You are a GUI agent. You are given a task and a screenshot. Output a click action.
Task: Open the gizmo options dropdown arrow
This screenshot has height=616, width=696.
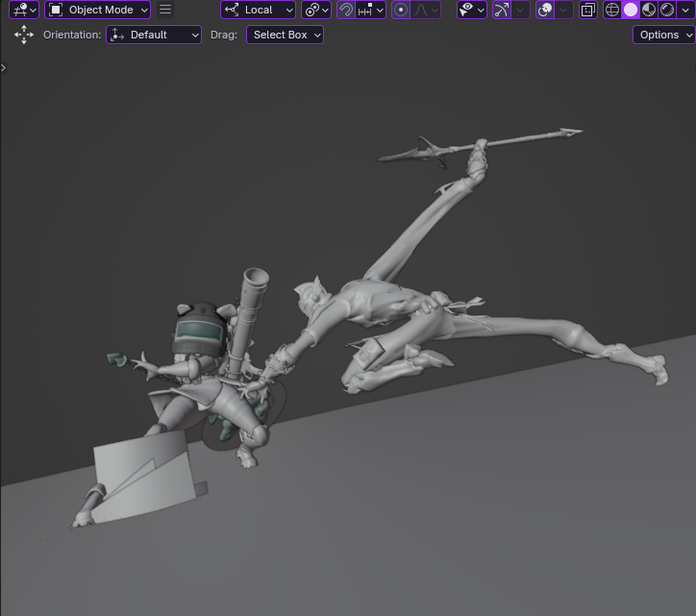(x=520, y=10)
